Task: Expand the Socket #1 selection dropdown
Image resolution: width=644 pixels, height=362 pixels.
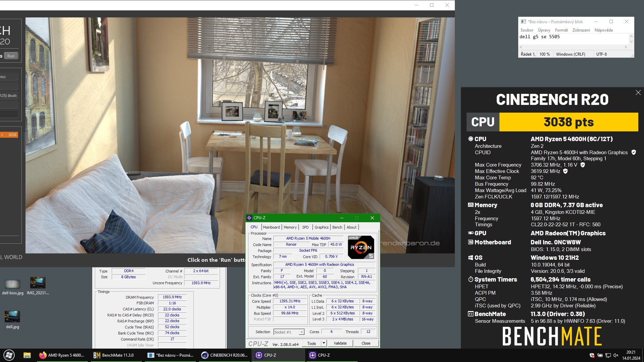Action: click(302, 332)
